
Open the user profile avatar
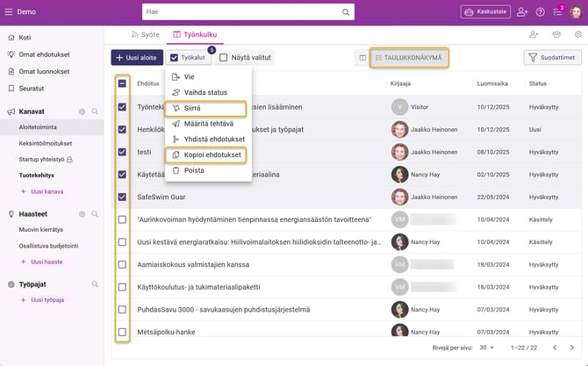pos(576,12)
